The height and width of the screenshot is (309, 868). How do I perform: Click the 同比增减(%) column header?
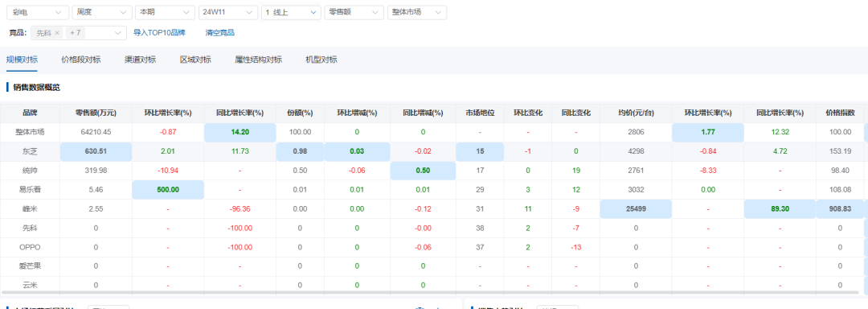(423, 113)
